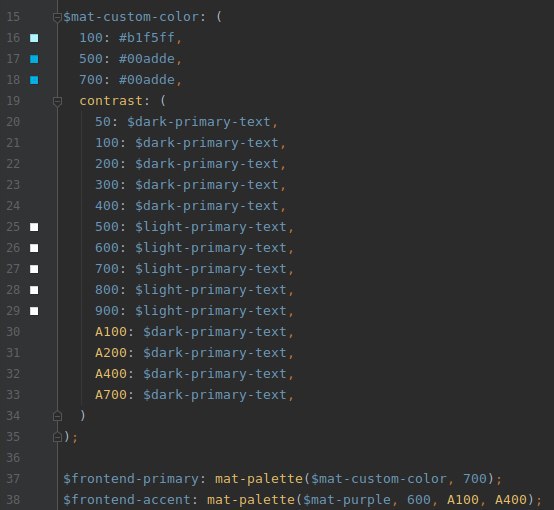
Task: Click mat-palette function on line 37
Action: [259, 479]
